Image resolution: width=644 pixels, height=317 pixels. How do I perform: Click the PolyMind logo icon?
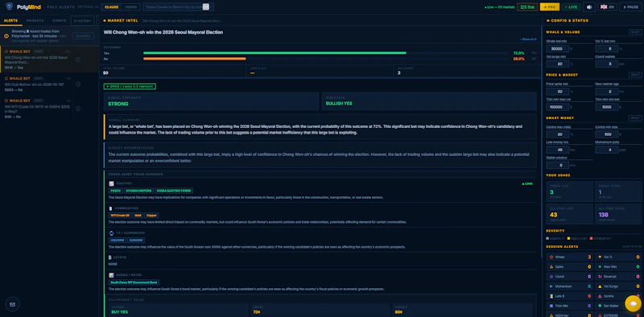(x=10, y=6)
